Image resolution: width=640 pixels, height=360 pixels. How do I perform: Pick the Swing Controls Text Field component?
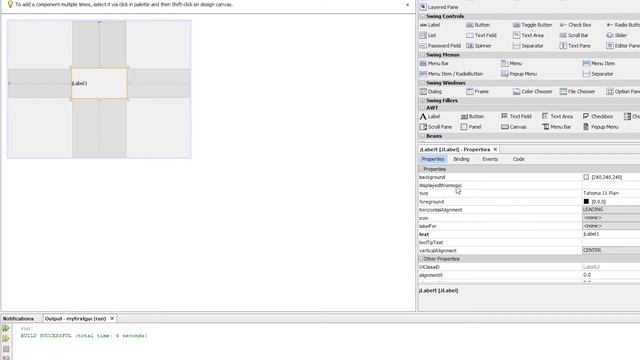tap(481, 36)
